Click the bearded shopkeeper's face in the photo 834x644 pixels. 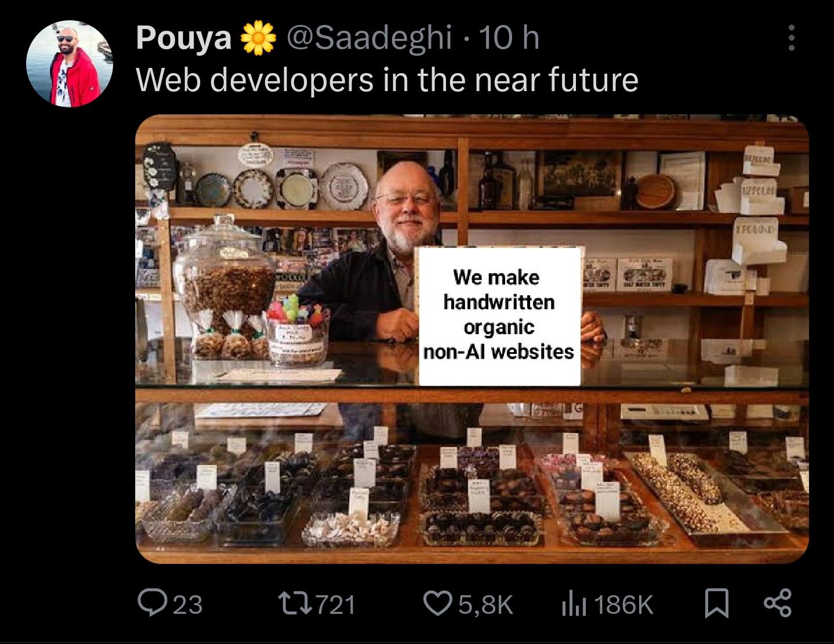(406, 206)
